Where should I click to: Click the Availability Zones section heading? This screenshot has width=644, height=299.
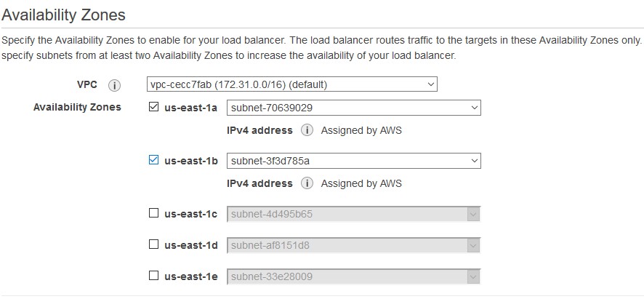(64, 15)
